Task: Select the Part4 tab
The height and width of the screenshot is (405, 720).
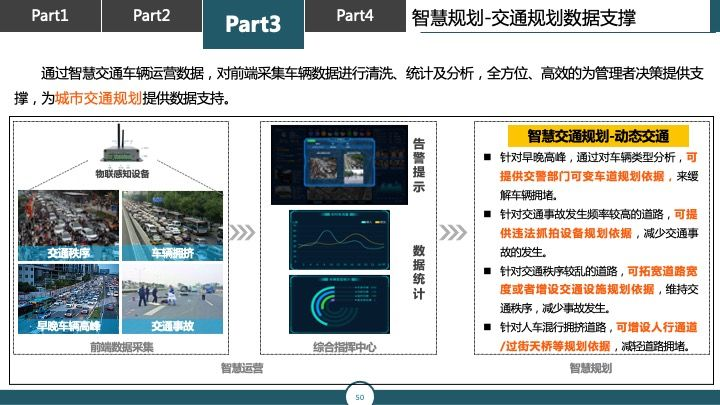Action: point(355,16)
